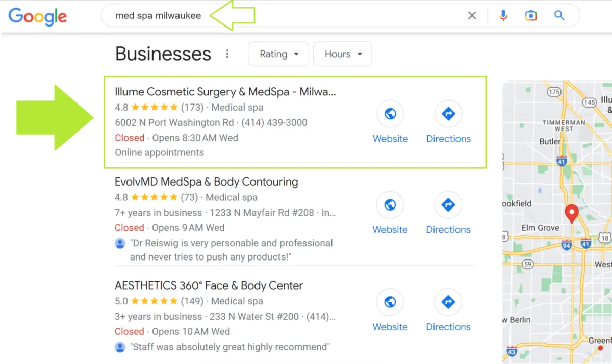Viewport: 612px width, 364px height.
Task: Search by image with camera icon
Action: click(531, 16)
